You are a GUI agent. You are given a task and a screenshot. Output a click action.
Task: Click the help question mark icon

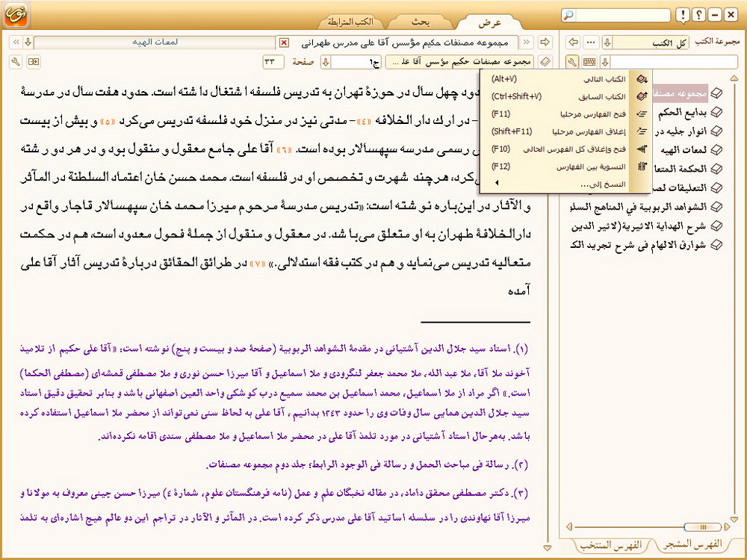coord(698,15)
